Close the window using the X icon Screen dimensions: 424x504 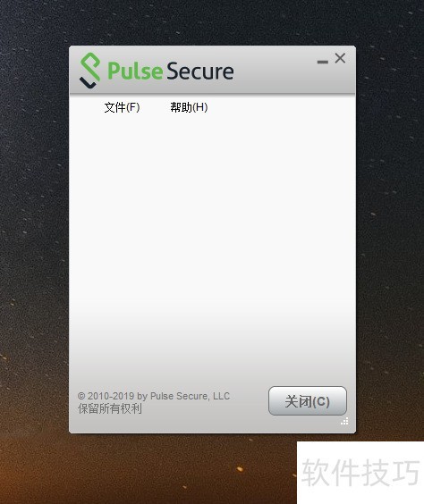[340, 58]
